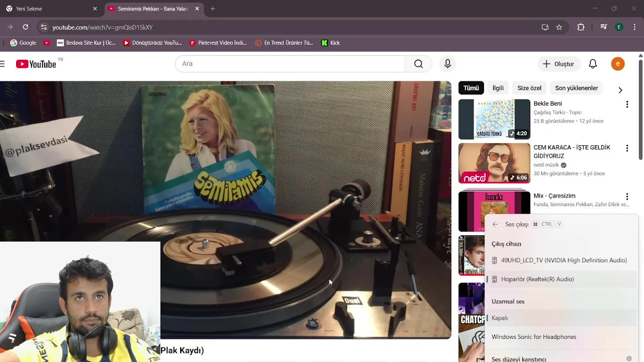
Task: Open Bedava Site Kur bookmark
Action: [86, 43]
